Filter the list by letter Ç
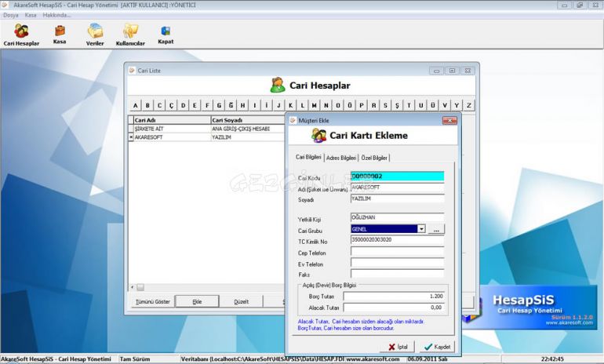 click(171, 105)
